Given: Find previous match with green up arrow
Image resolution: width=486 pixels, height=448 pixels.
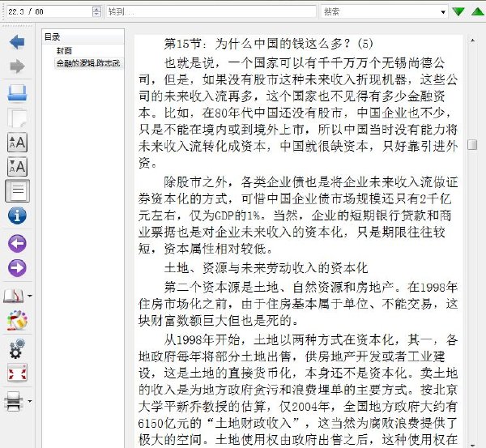Looking at the screenshot, I should pos(478,12).
